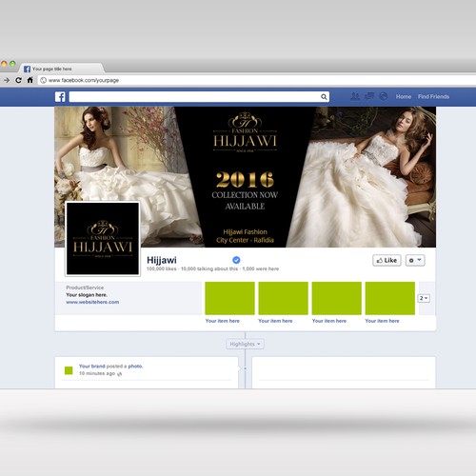Select the 'Your page title here' browser tab
The height and width of the screenshot is (476, 476).
(x=63, y=69)
